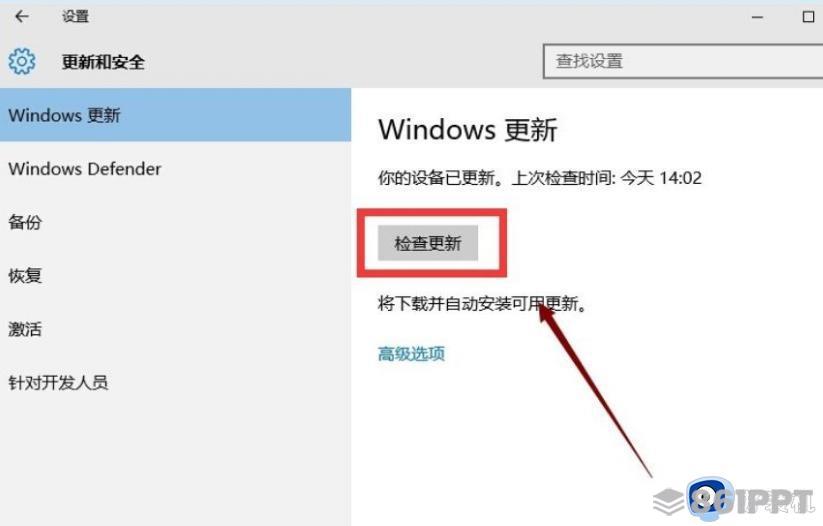Click the 检查更新 button
Screen dimensions: 823x526
pos(428,243)
